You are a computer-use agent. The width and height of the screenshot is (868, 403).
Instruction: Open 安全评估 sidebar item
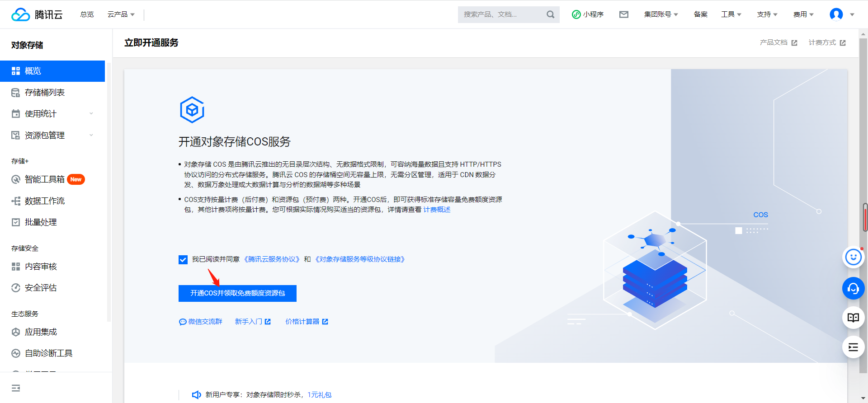(x=52, y=288)
